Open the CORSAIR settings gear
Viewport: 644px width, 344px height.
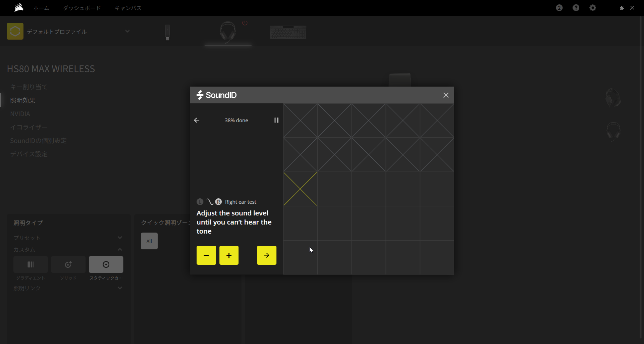593,8
